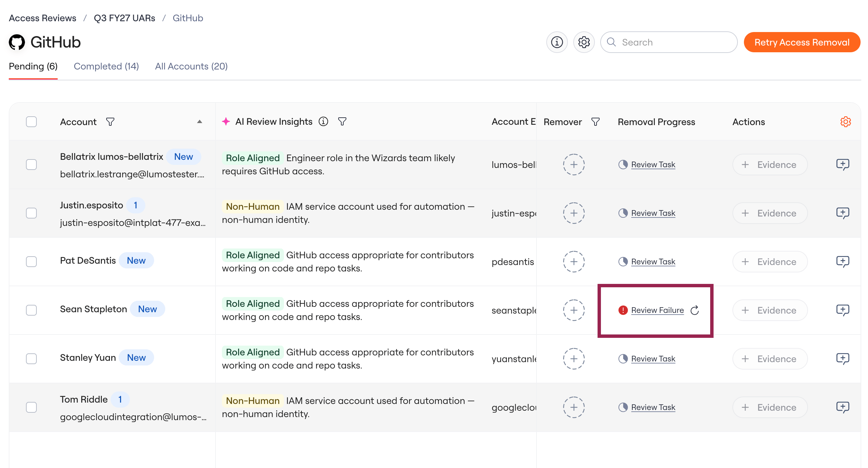Viewport: 868px width, 468px height.
Task: Select the Stanley Yuan row checkbox
Action: pos(31,359)
